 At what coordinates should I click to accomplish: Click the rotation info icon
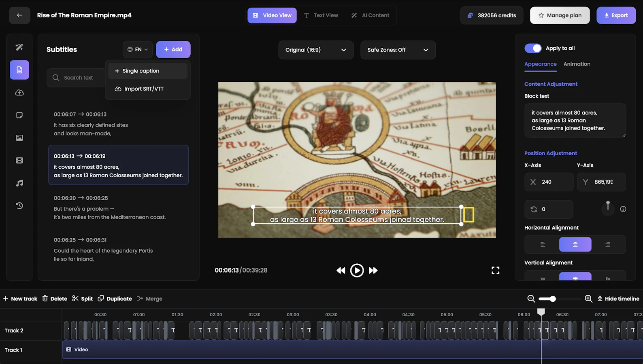click(623, 209)
